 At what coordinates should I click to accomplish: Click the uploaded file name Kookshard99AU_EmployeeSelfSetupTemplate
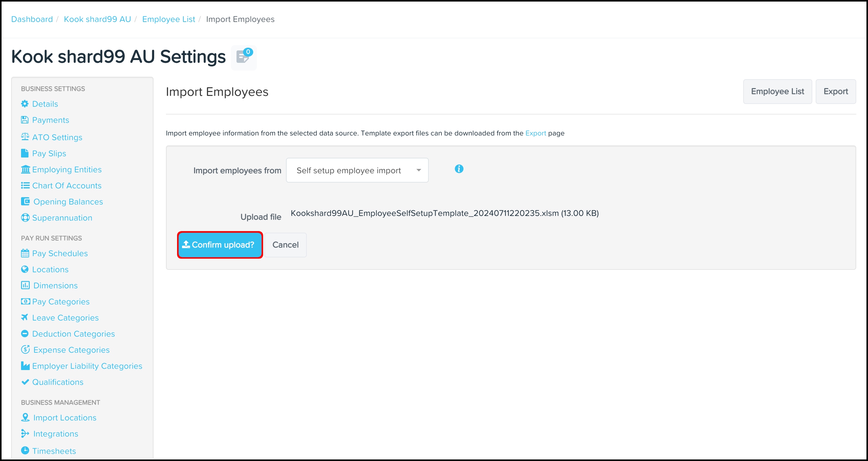click(x=445, y=213)
